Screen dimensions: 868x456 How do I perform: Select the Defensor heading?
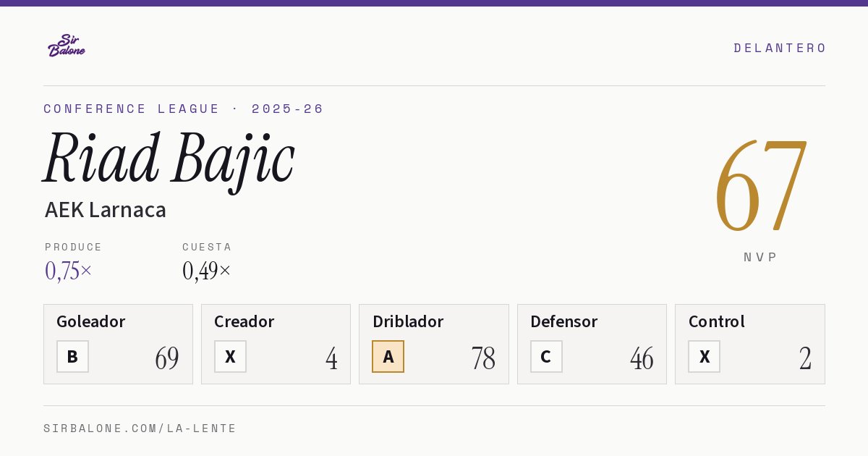click(x=564, y=321)
